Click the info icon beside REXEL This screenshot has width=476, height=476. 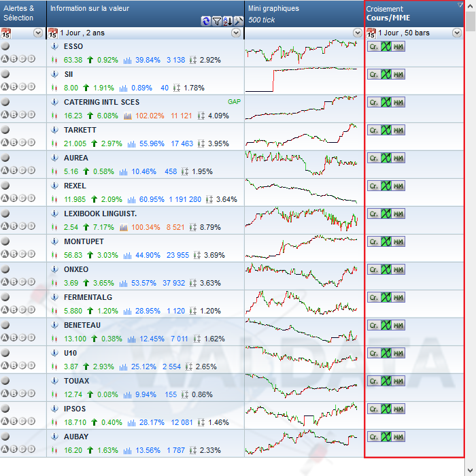click(54, 186)
